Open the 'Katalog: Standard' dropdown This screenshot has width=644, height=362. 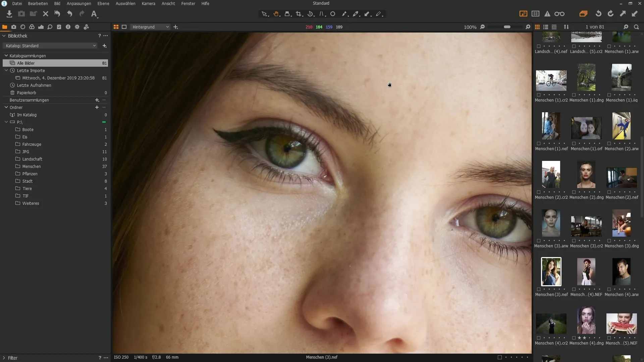coord(50,46)
